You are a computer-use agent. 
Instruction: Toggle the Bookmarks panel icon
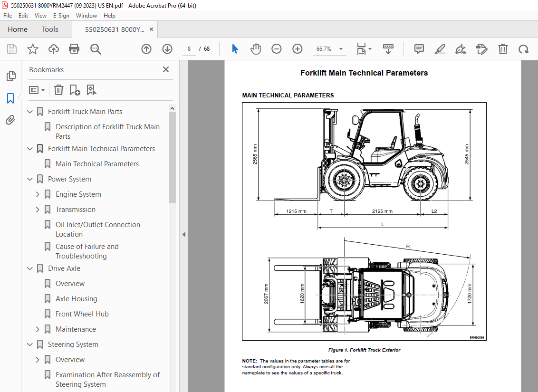point(10,98)
